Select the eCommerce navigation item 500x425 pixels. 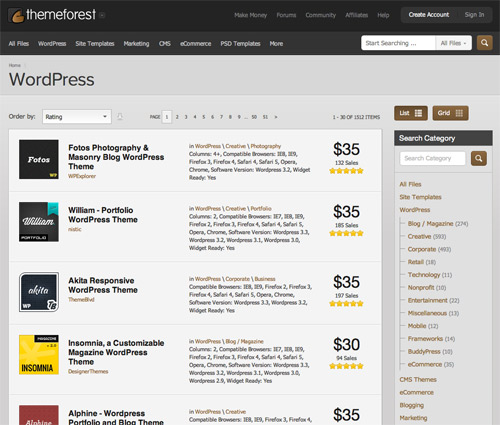pos(195,44)
